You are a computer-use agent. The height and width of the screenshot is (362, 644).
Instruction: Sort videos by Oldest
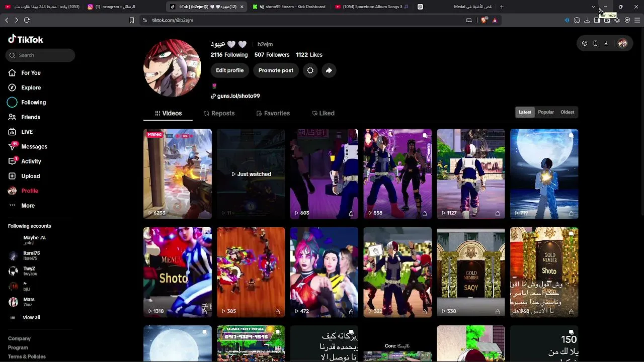[567, 112]
